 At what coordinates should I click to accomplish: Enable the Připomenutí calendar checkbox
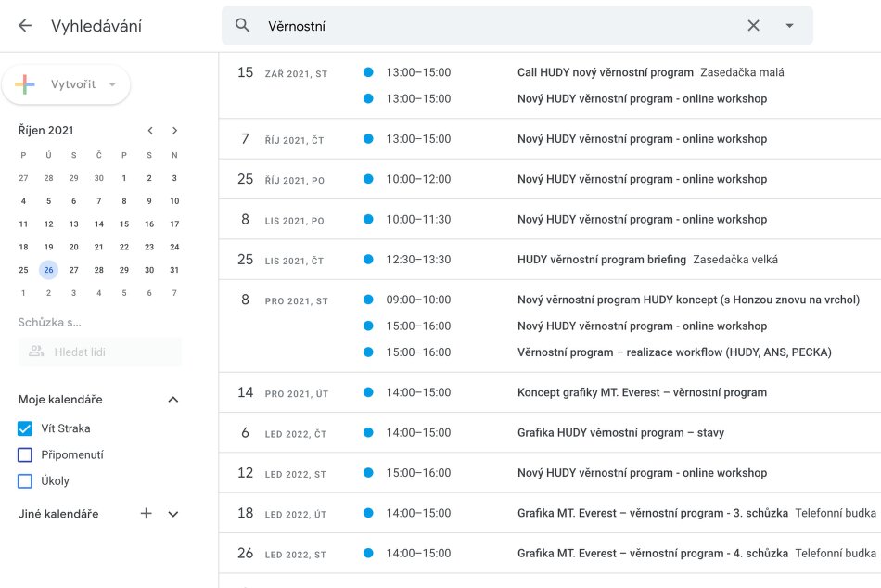pos(25,454)
